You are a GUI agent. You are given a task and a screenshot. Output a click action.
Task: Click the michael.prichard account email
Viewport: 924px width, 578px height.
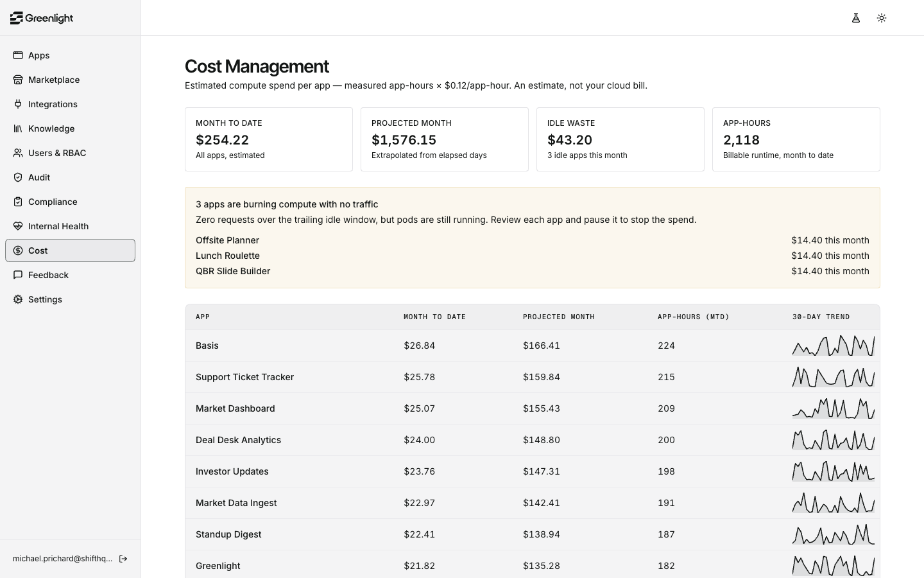62,559
